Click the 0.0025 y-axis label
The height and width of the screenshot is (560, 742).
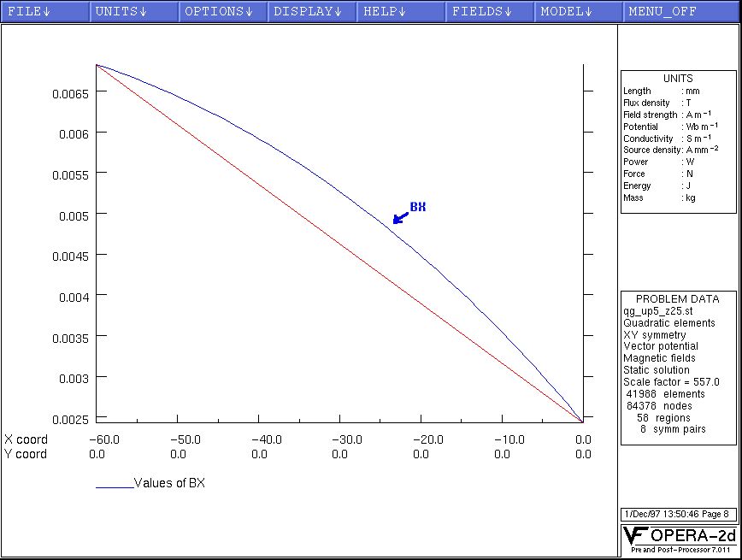click(70, 420)
